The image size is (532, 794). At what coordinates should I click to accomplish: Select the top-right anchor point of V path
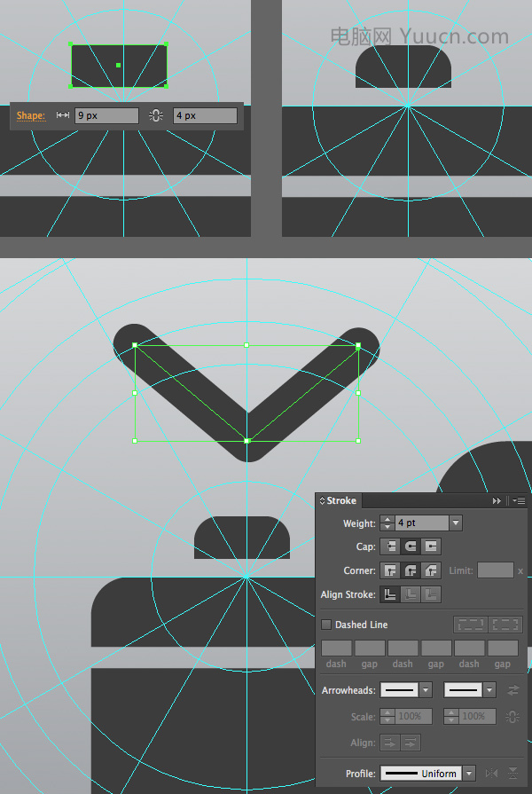[358, 346]
